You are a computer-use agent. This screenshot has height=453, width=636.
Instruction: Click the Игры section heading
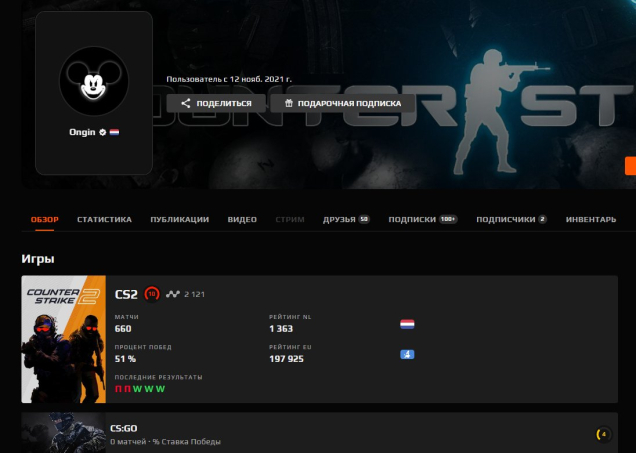coord(38,259)
